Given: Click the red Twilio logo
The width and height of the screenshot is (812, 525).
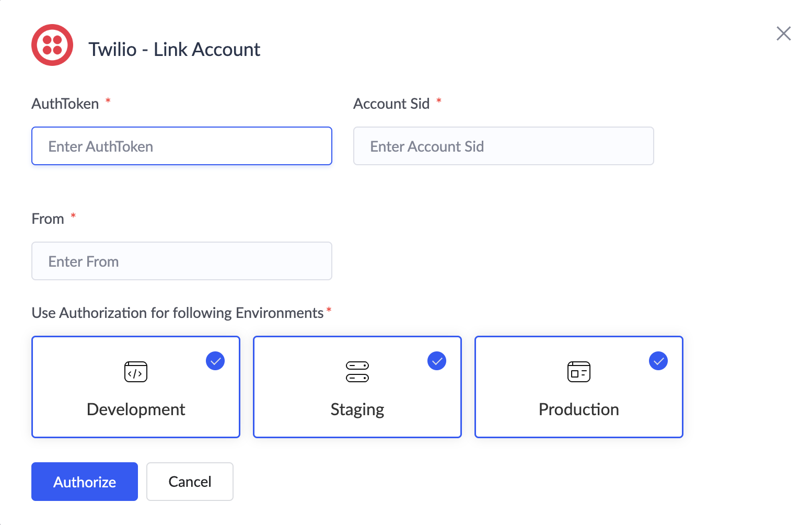Looking at the screenshot, I should [x=52, y=45].
